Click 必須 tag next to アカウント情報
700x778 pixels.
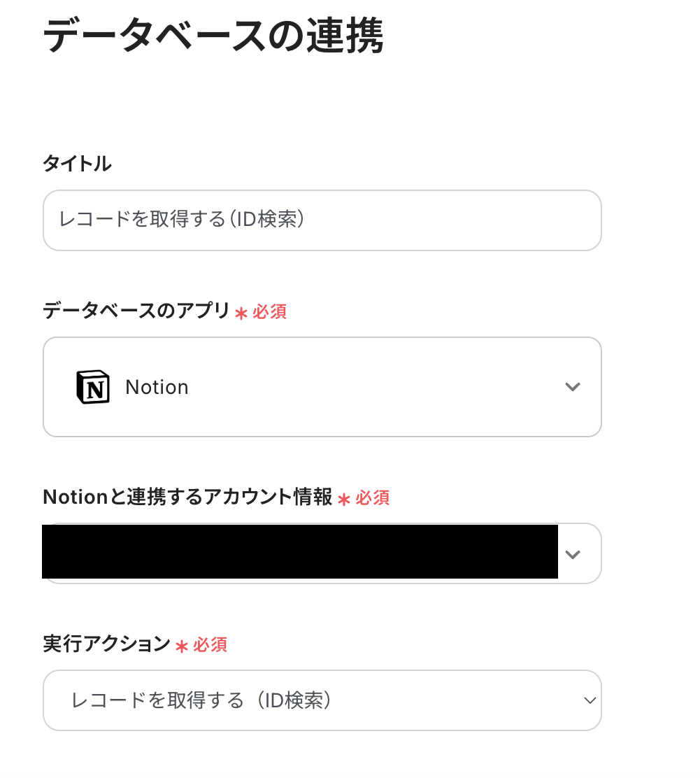(x=372, y=497)
